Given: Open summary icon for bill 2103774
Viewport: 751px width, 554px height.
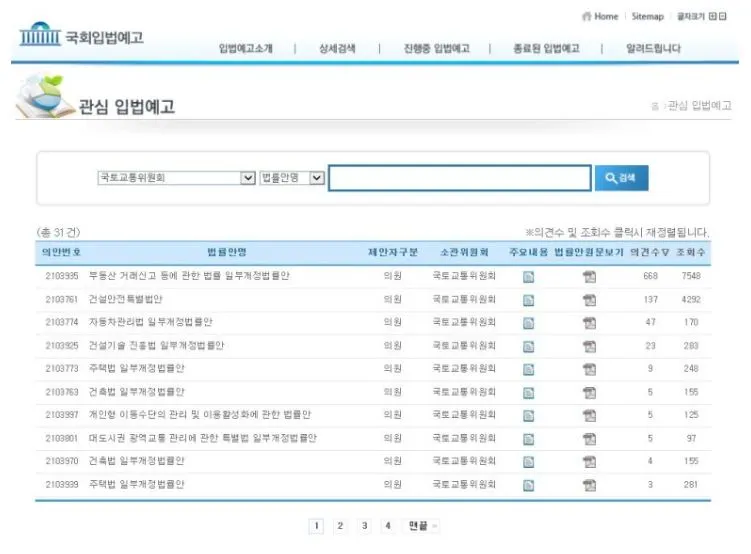Looking at the screenshot, I should [x=528, y=323].
